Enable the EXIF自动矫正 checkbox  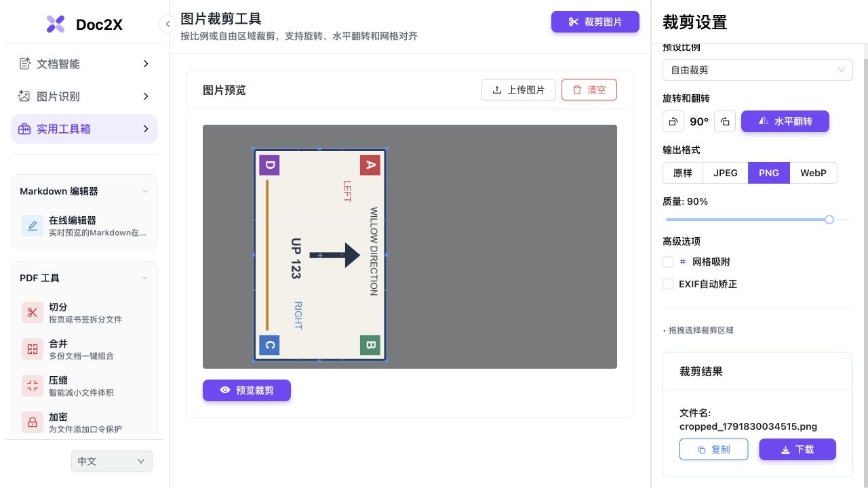pyautogui.click(x=668, y=284)
